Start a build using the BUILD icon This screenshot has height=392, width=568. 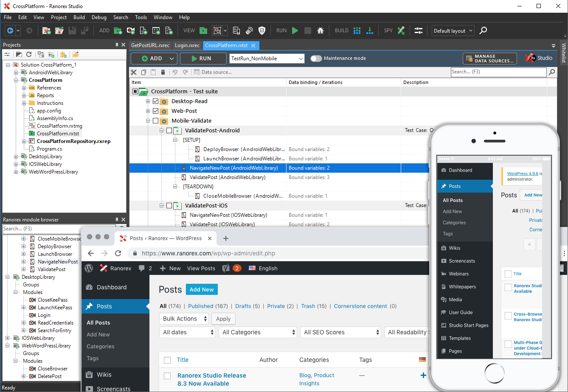click(x=357, y=30)
